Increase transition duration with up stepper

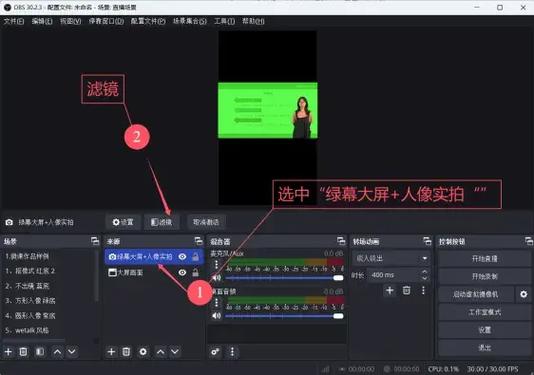pos(424,272)
